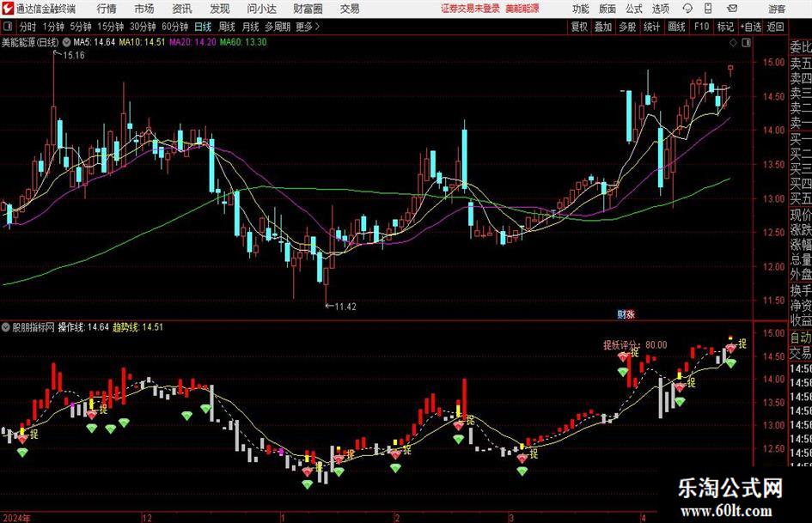Open the 选项 menu
The height and width of the screenshot is (523, 812).
pyautogui.click(x=661, y=9)
